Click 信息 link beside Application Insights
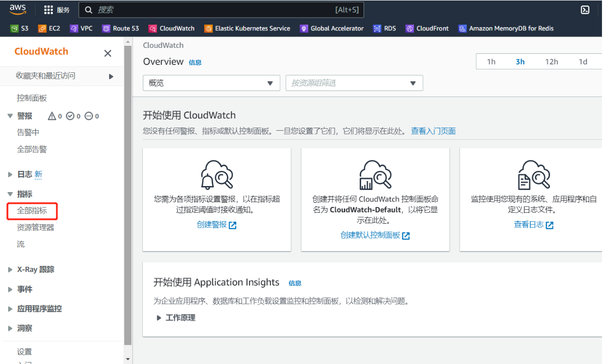The width and height of the screenshot is (603, 364). point(295,283)
